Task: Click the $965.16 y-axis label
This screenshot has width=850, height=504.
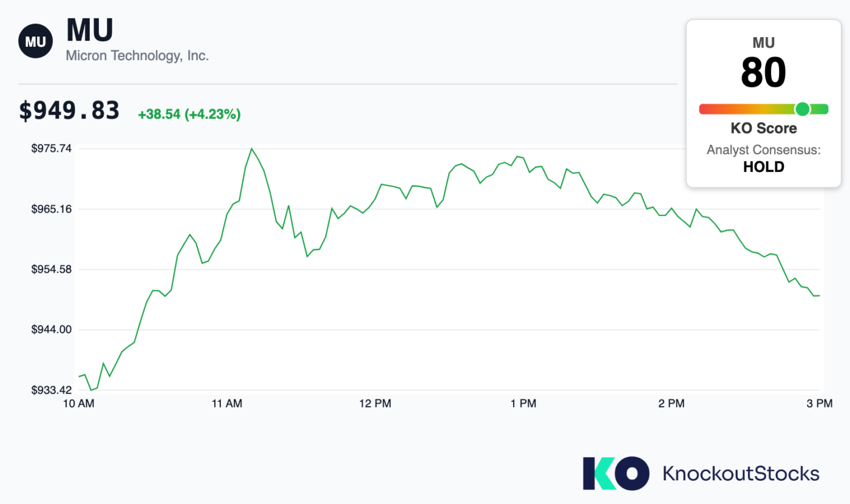Action: click(51, 209)
